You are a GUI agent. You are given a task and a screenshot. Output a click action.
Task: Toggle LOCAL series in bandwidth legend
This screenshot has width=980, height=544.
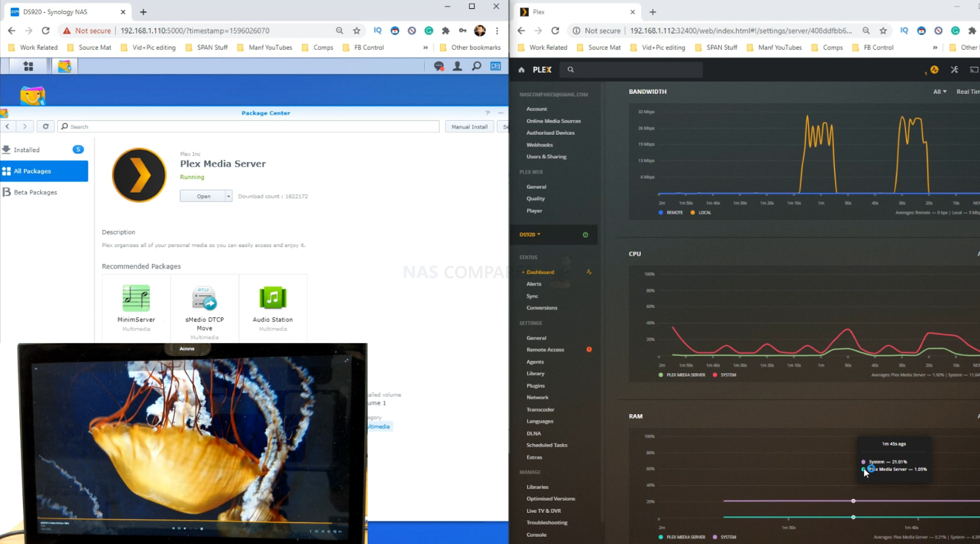[701, 213]
